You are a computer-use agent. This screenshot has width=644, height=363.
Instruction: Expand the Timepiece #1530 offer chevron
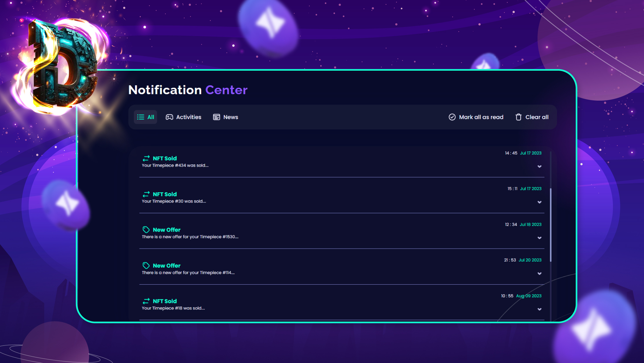point(539,238)
